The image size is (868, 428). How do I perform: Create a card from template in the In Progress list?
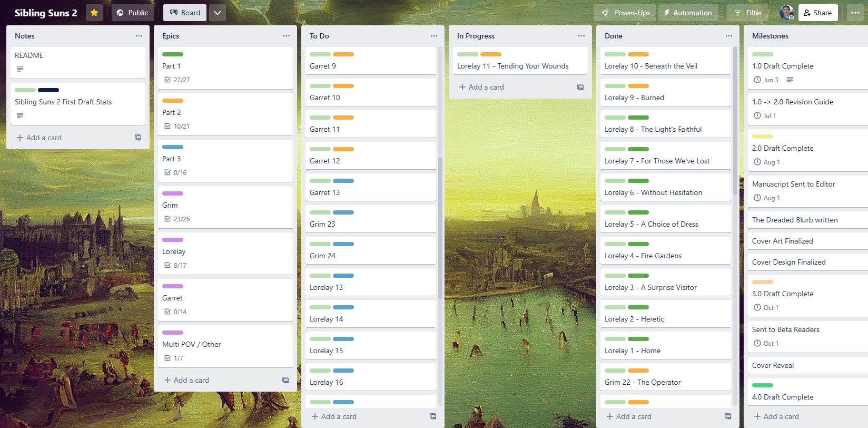(x=580, y=87)
